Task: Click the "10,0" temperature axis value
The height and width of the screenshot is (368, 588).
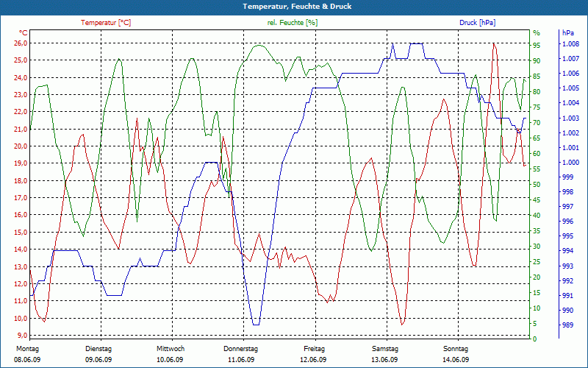Action: tap(21, 319)
